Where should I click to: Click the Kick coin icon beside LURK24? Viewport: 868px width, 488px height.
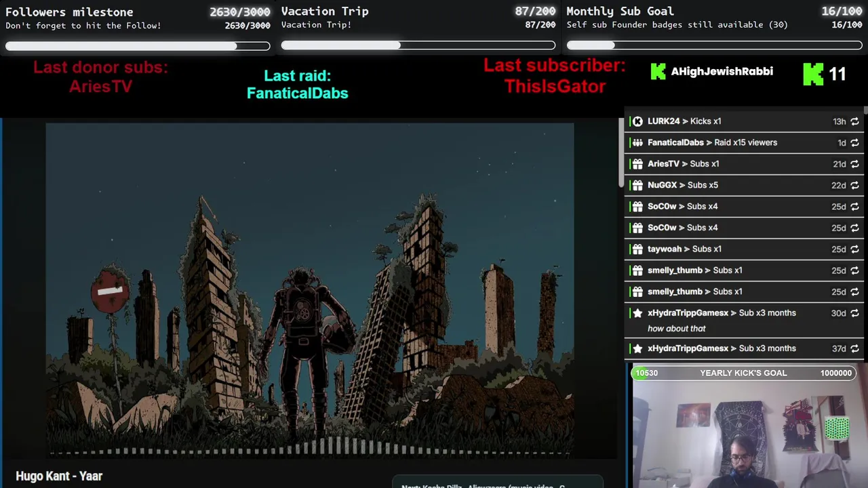click(x=637, y=121)
